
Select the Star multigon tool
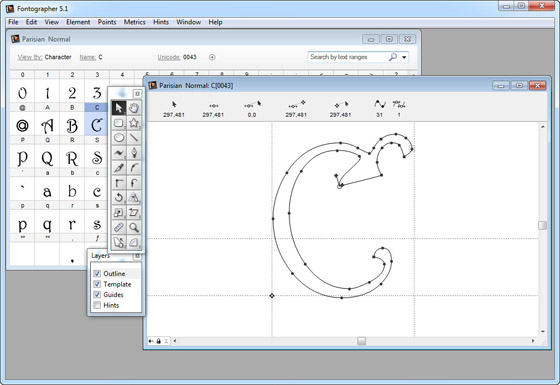pyautogui.click(x=134, y=123)
